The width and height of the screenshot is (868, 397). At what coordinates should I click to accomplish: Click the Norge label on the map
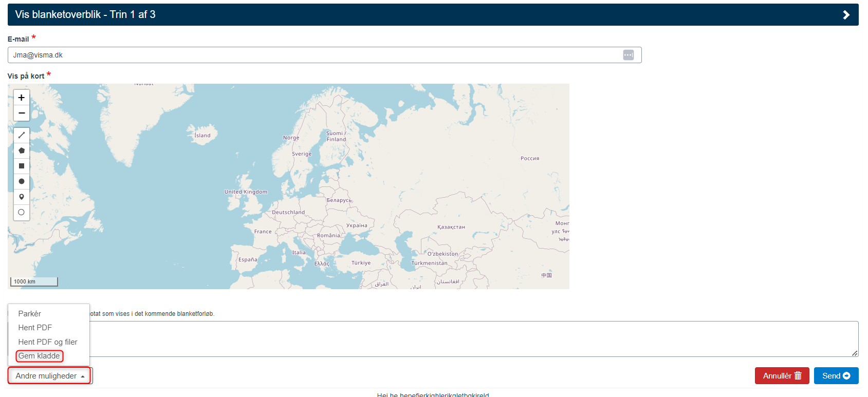click(291, 138)
